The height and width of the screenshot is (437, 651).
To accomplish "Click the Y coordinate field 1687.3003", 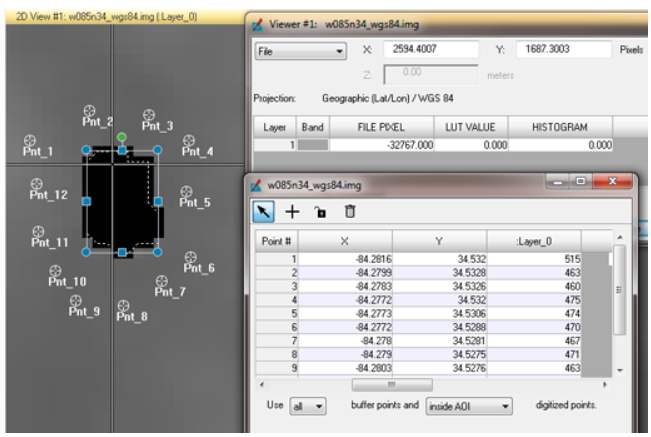I will [x=563, y=49].
